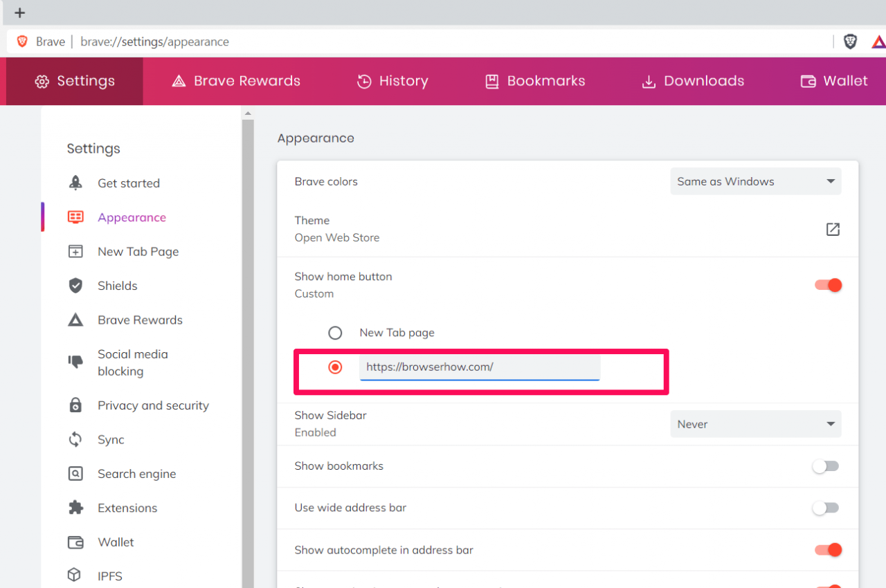Viewport: 886px width, 588px height.
Task: Open the Downloads page
Action: [692, 81]
